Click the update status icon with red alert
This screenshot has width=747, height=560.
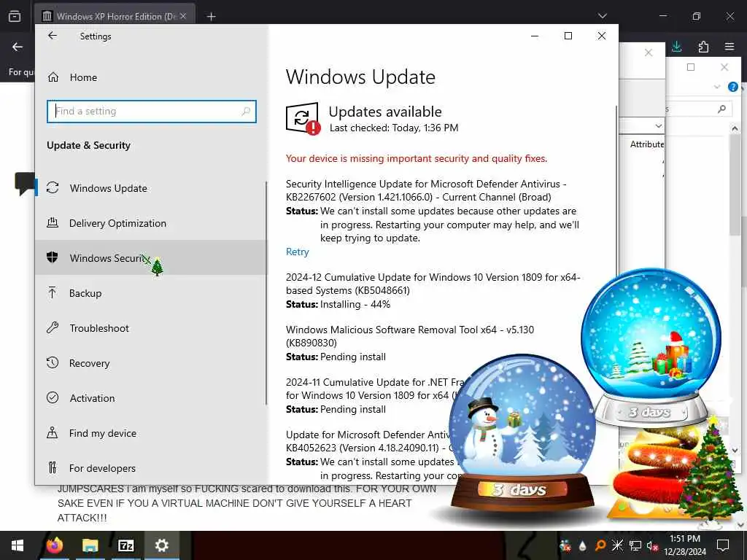(303, 119)
